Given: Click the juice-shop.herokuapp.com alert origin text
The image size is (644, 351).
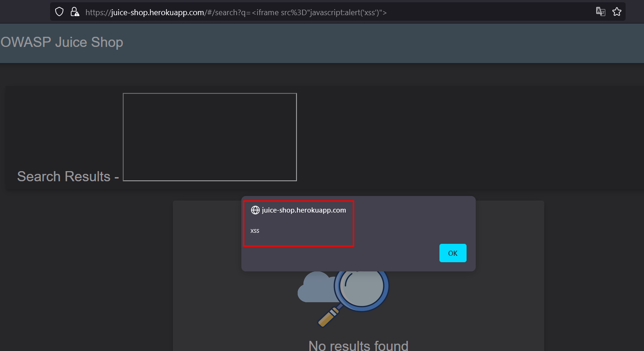Looking at the screenshot, I should tap(304, 210).
